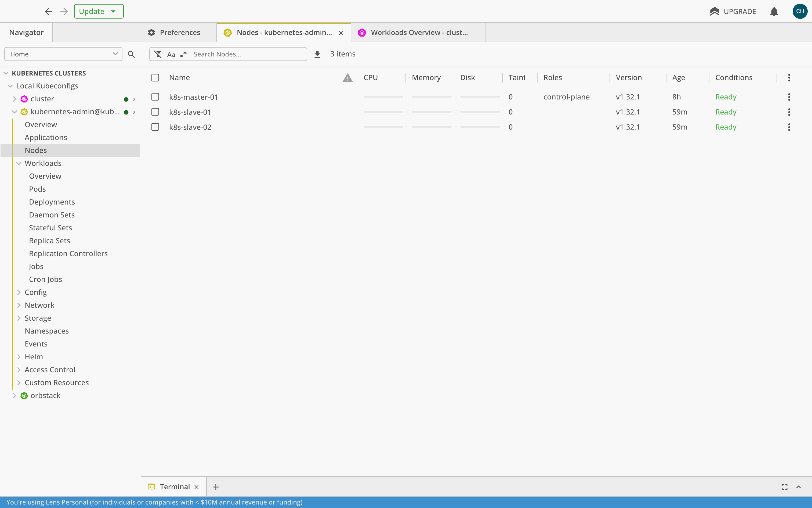Download the nodes list
The width and height of the screenshot is (812, 508).
317,54
